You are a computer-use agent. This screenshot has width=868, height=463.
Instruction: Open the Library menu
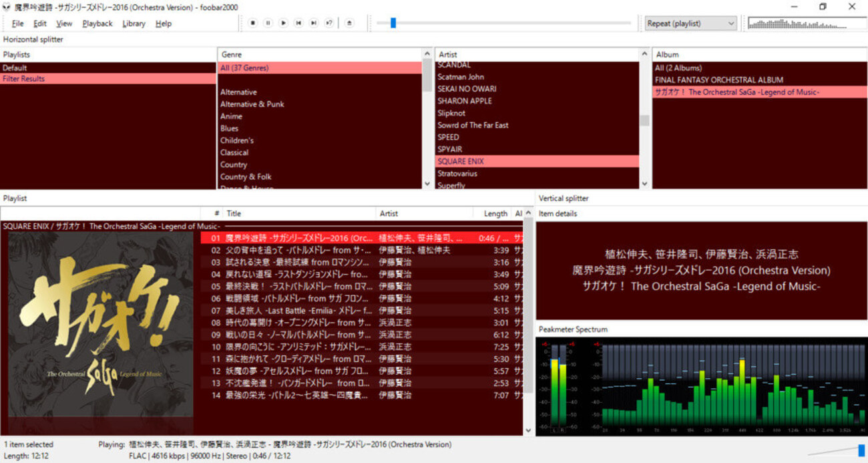[x=134, y=23]
